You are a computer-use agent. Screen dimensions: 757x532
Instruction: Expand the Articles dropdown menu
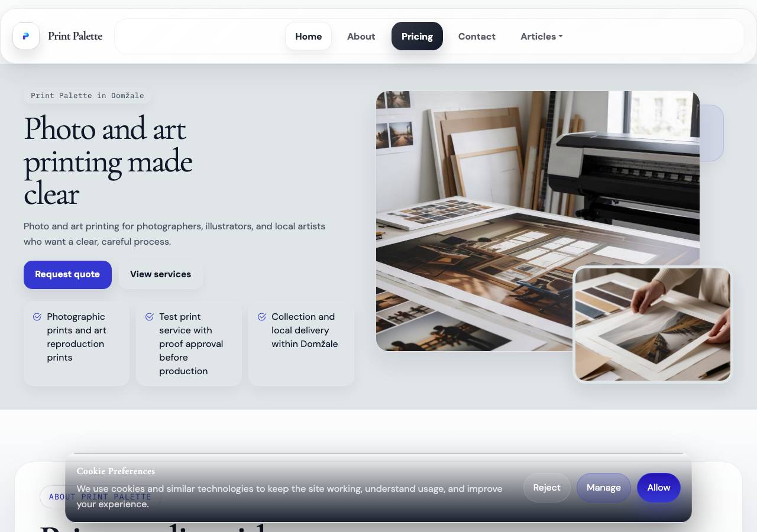[x=542, y=36]
